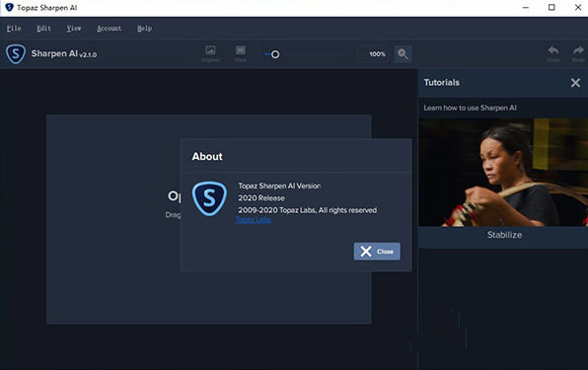The height and width of the screenshot is (370, 588).
Task: Click the Undo arrow icon
Action: tap(553, 50)
